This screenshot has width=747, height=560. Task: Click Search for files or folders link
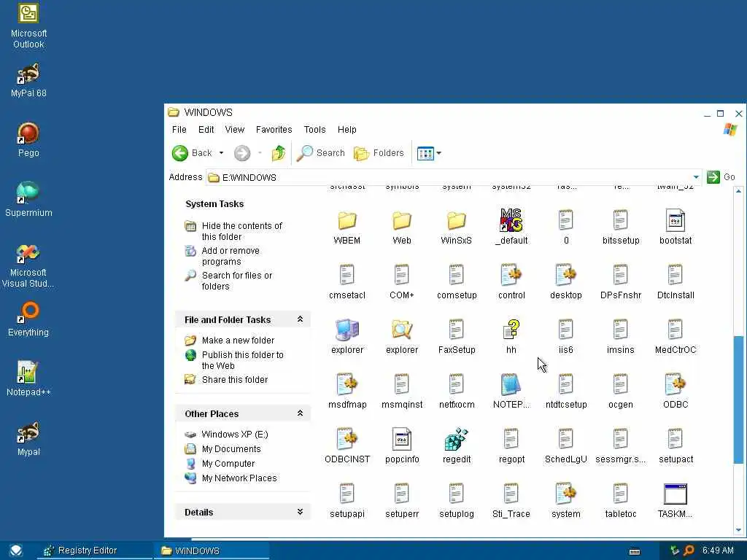click(x=237, y=281)
